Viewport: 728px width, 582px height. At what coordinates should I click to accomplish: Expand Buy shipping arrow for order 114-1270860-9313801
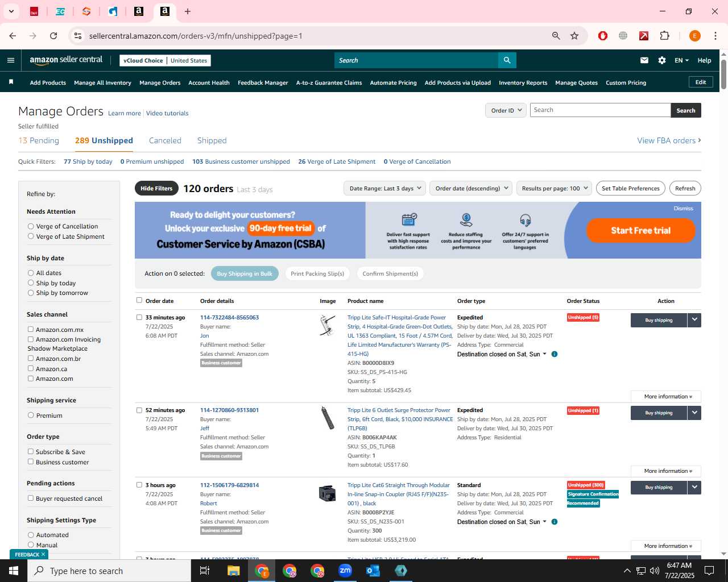click(694, 413)
